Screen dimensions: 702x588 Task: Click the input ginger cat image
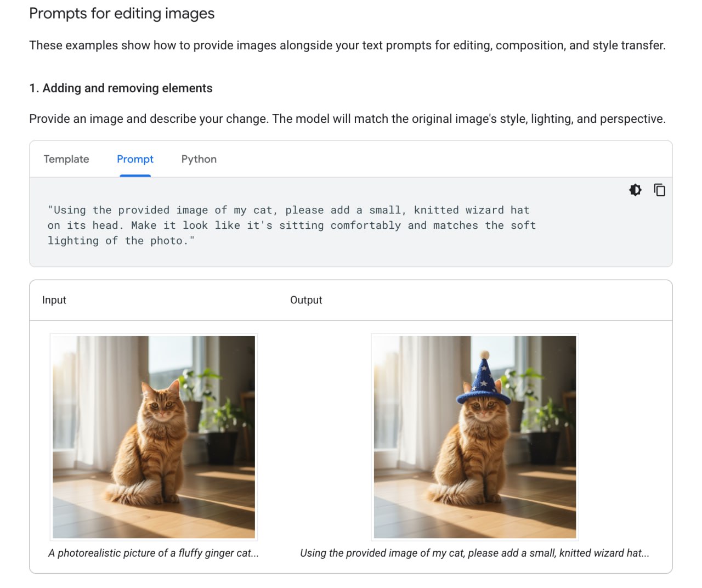click(154, 437)
